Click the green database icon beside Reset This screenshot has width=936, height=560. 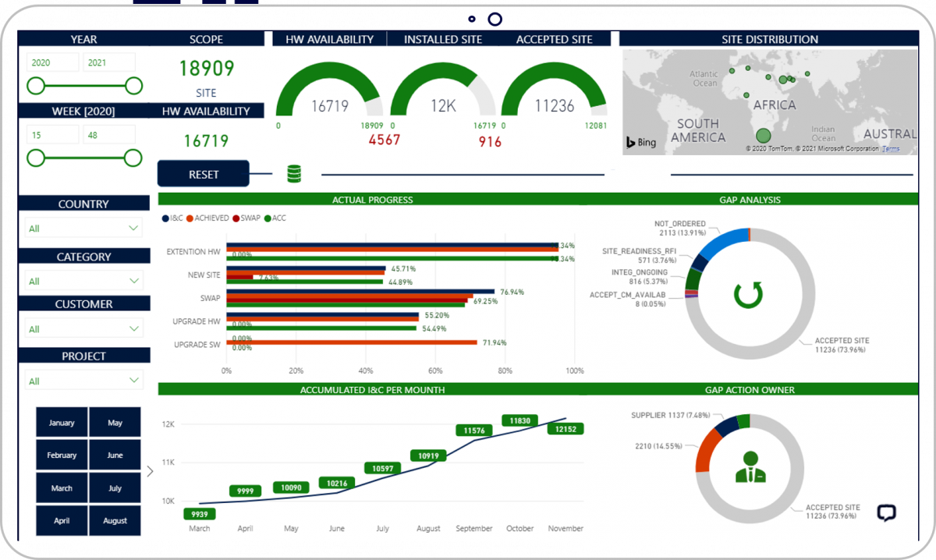pyautogui.click(x=294, y=173)
